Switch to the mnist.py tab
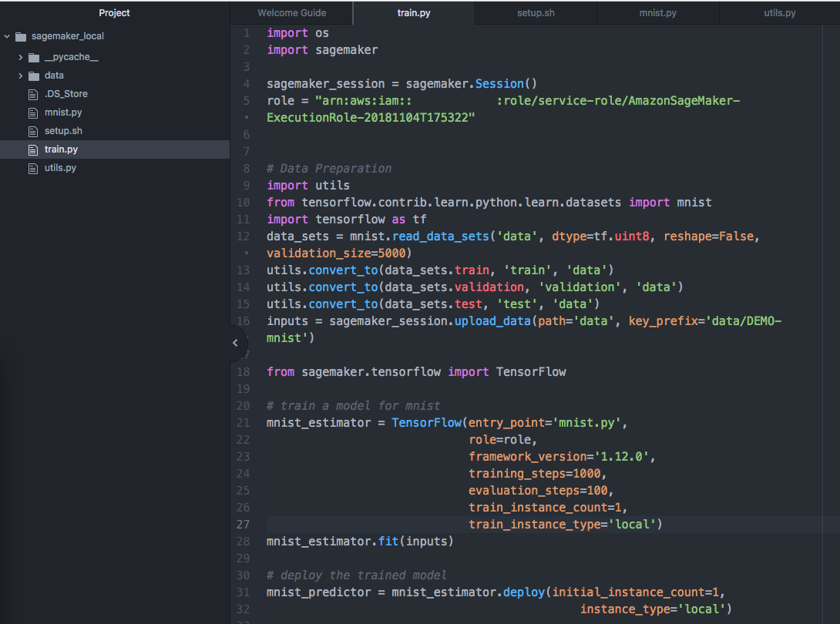 pyautogui.click(x=658, y=13)
